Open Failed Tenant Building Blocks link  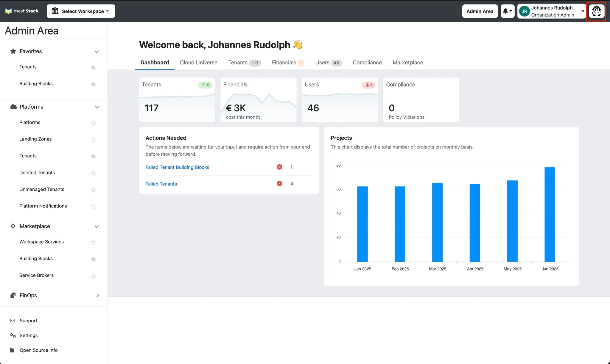[177, 167]
